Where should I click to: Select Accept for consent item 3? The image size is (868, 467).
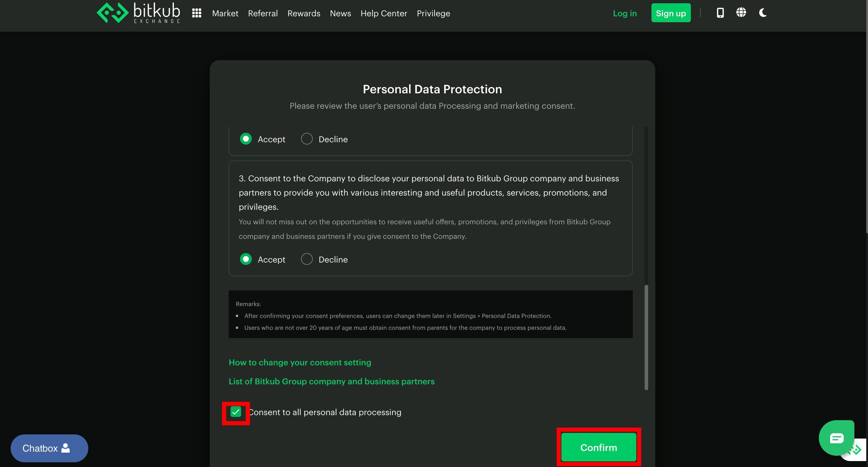[x=246, y=259]
